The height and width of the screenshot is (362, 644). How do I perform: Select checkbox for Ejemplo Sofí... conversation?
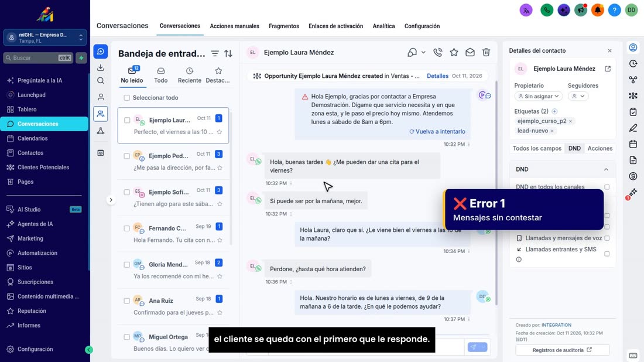tap(126, 192)
